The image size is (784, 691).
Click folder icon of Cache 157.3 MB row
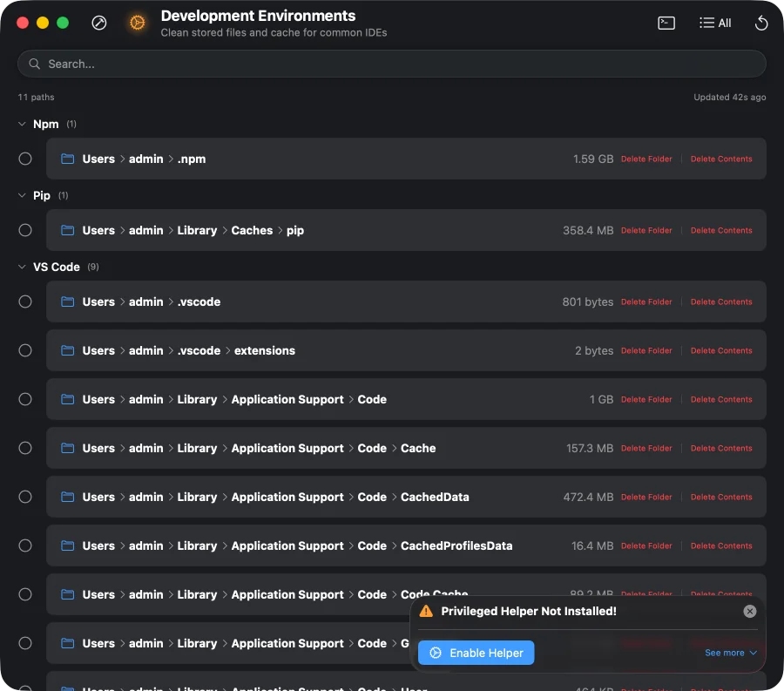coord(67,448)
